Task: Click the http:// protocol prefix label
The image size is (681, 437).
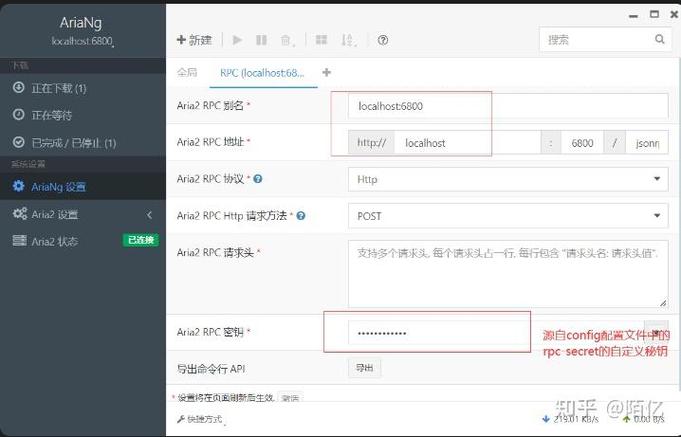Action: pyautogui.click(x=371, y=142)
